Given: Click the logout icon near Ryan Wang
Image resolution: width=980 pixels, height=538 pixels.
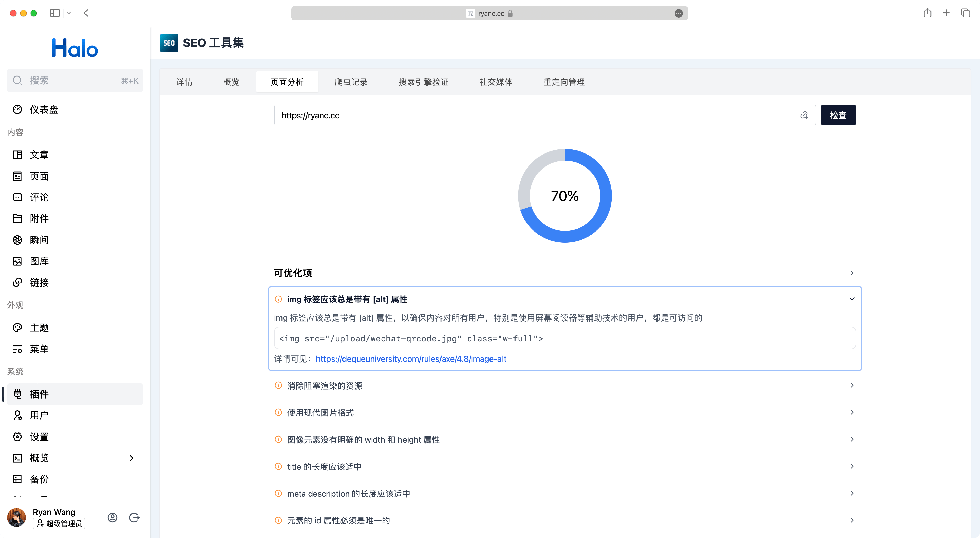Looking at the screenshot, I should [x=134, y=517].
